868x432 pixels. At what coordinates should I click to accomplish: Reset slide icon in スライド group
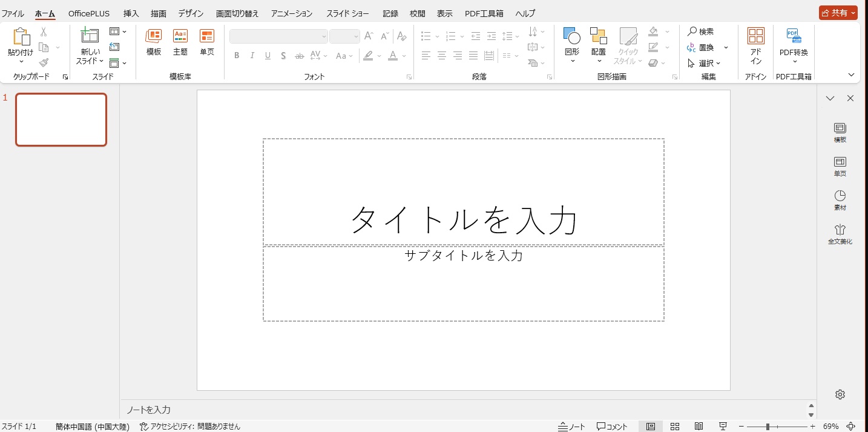click(114, 47)
